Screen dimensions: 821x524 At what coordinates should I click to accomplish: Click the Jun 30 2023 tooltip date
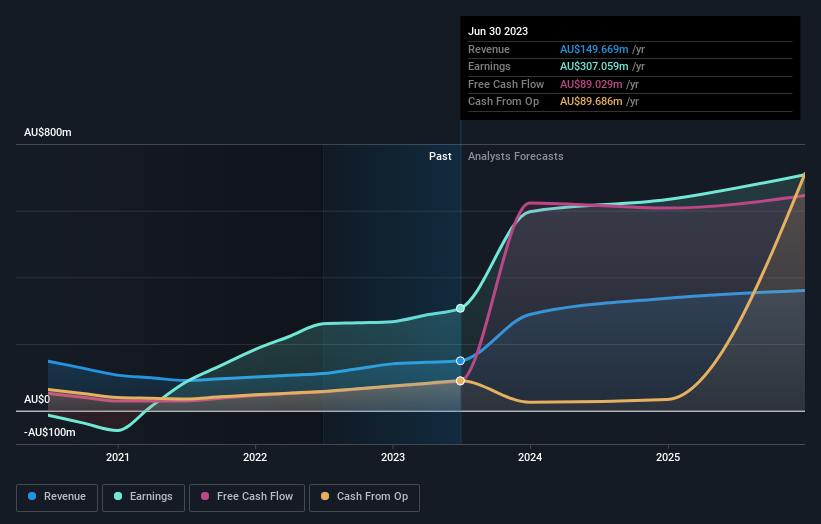coord(498,31)
